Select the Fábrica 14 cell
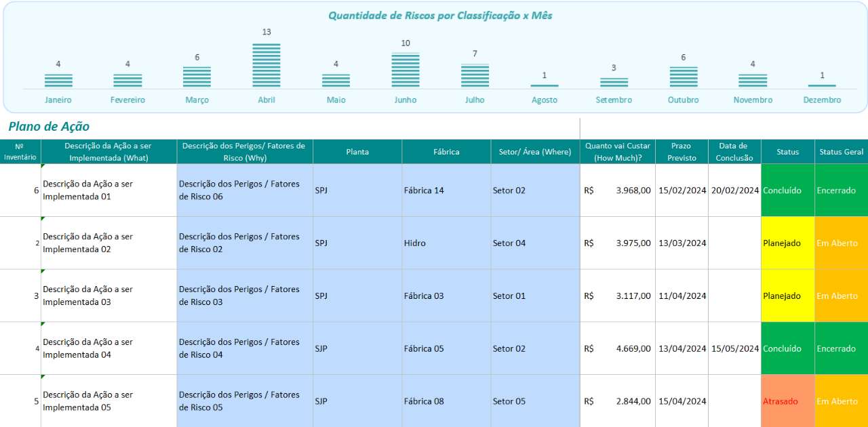 click(446, 190)
